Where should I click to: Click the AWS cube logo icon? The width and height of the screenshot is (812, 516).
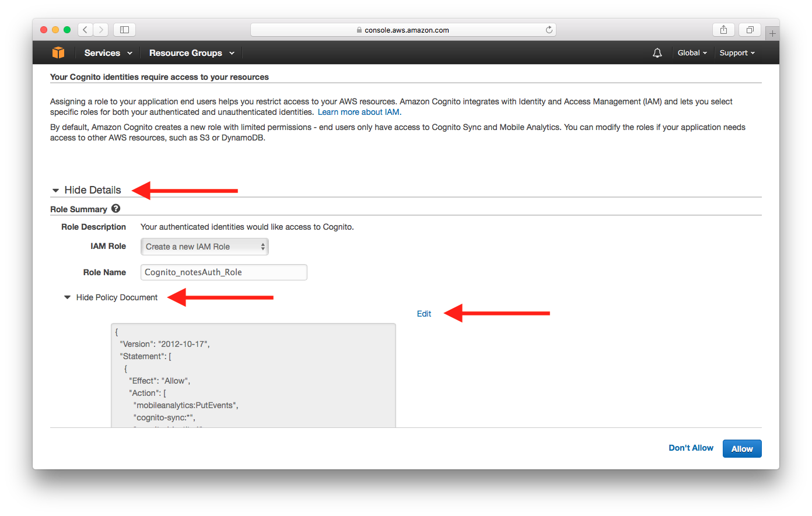point(58,52)
